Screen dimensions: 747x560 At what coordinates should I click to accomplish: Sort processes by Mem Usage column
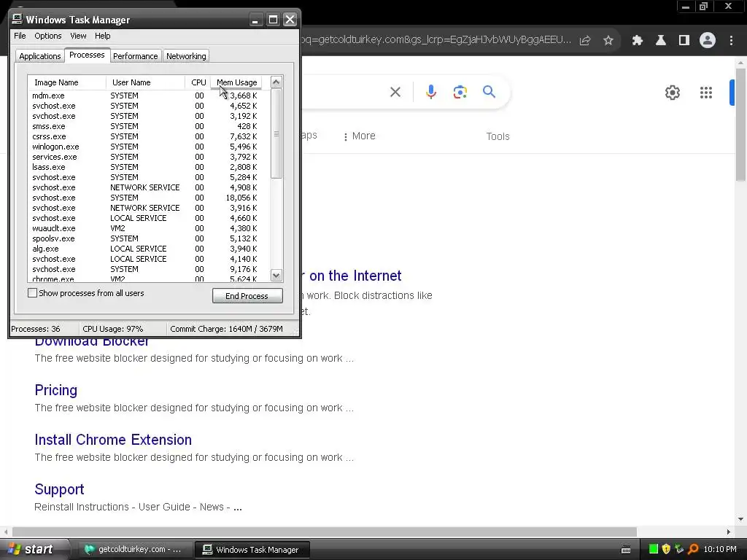click(x=236, y=82)
